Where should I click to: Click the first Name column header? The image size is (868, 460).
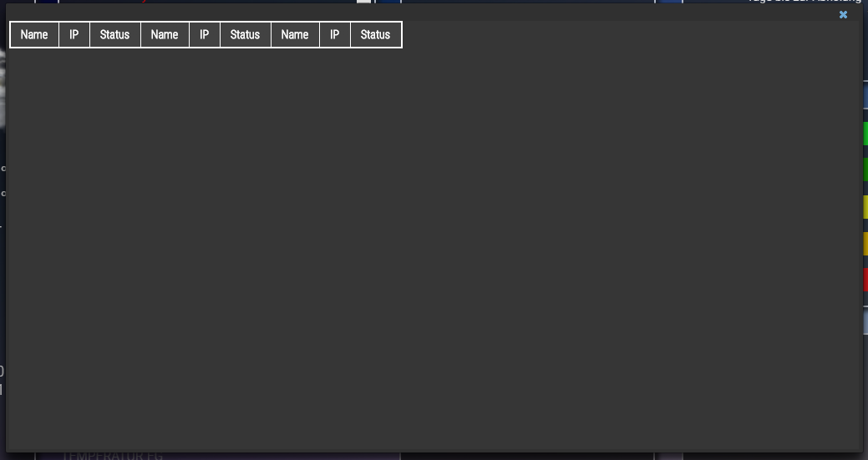34,35
